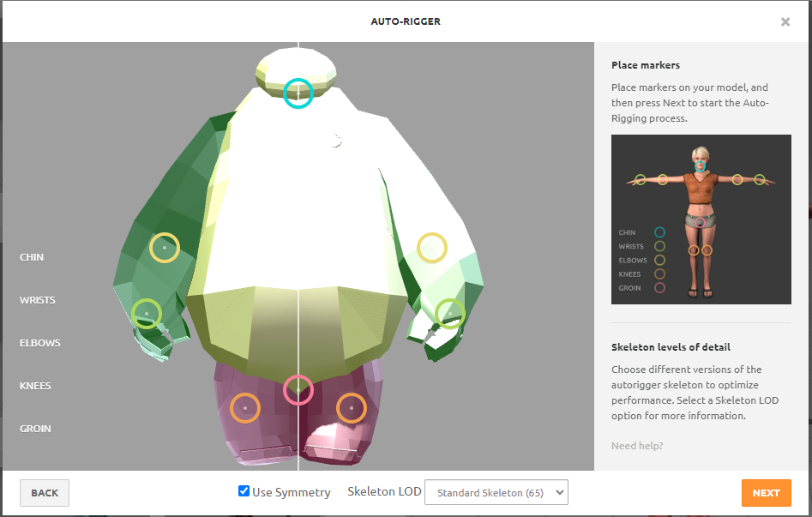This screenshot has width=812, height=517.
Task: Click the example character in the reference image
Action: click(701, 220)
